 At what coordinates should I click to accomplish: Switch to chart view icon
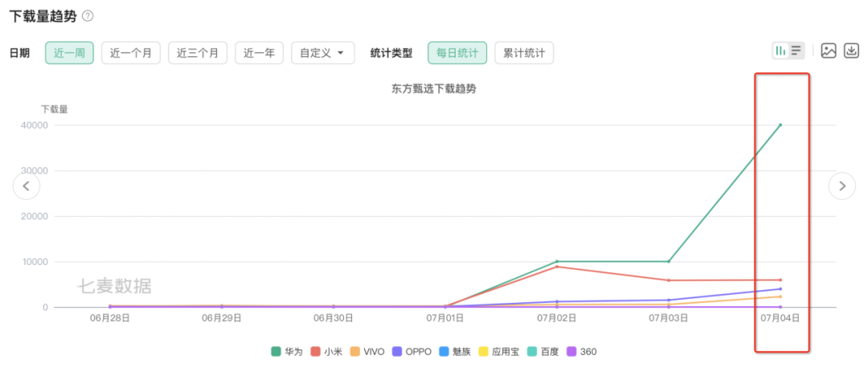[780, 51]
